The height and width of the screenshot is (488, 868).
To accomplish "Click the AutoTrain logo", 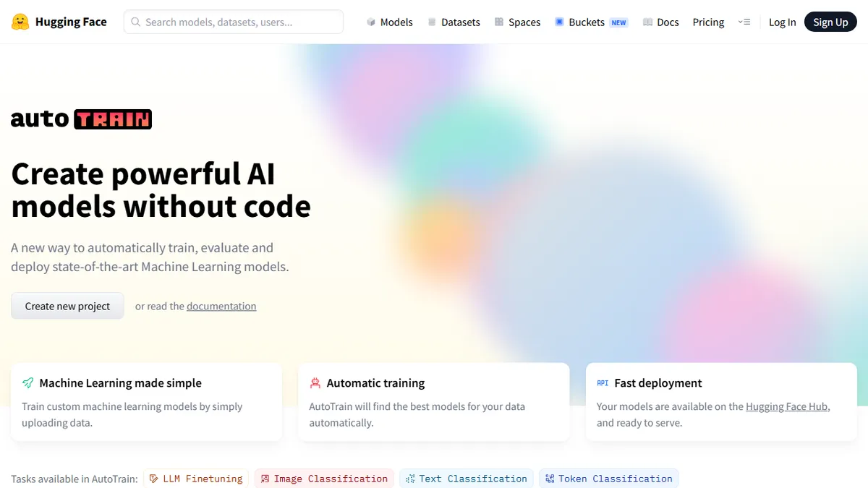I will (x=81, y=119).
